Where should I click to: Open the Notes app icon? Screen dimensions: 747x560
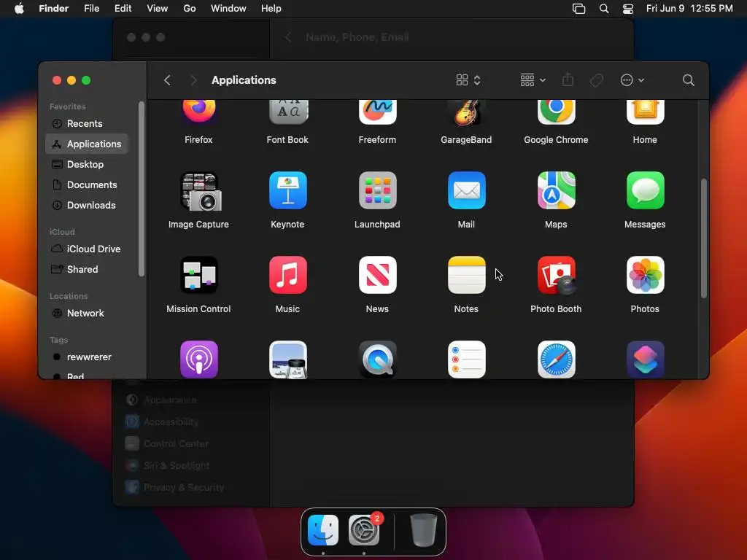466,275
